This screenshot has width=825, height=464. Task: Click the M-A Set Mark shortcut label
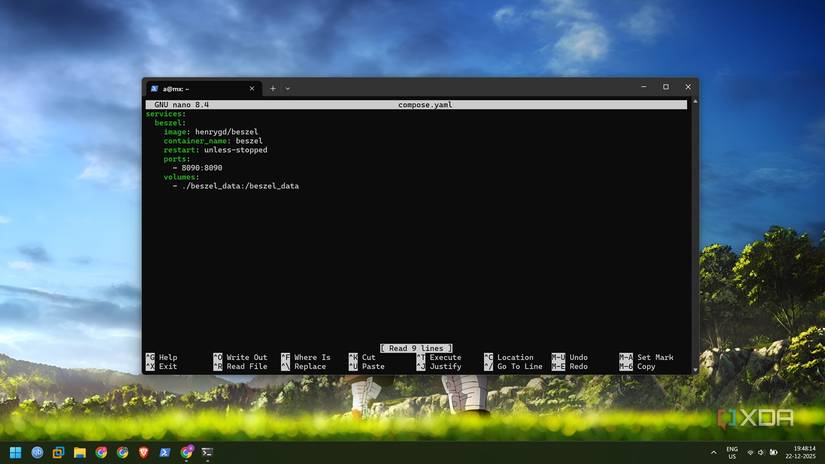point(647,357)
